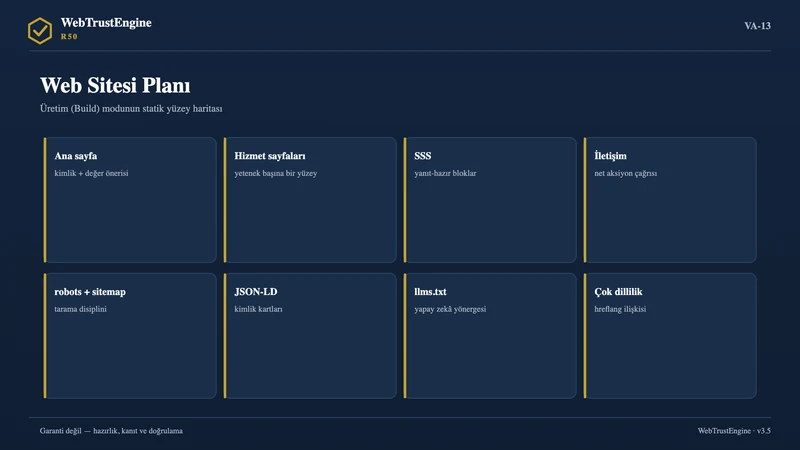Select the Web Sitesi Planı heading
Viewport: 800px width, 450px height.
115,85
